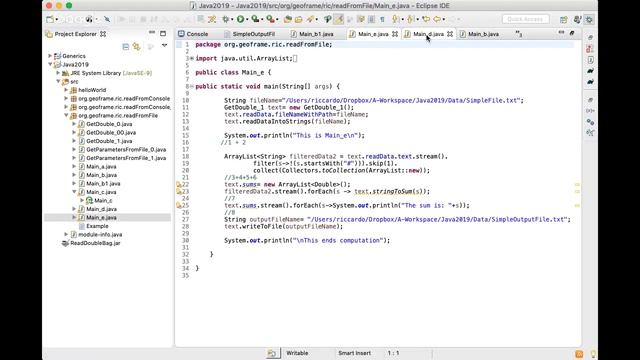Expand the helloWorld package

pos(66,90)
